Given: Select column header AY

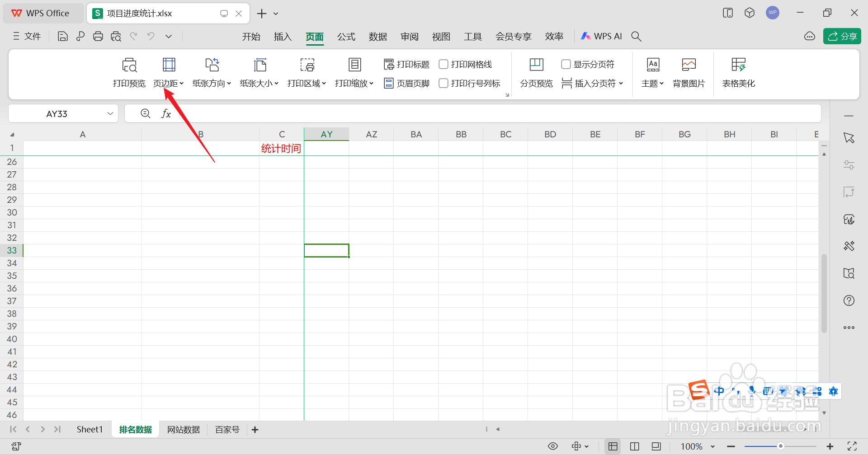Looking at the screenshot, I should click(326, 134).
